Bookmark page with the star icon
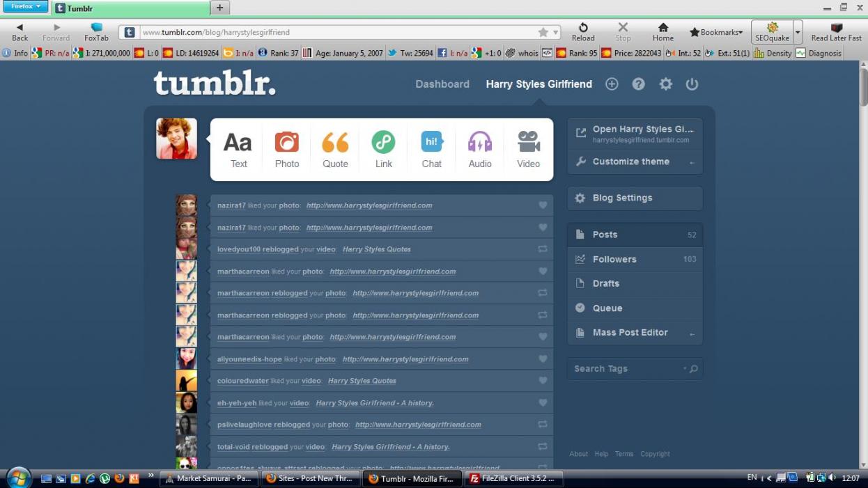 pyautogui.click(x=543, y=32)
